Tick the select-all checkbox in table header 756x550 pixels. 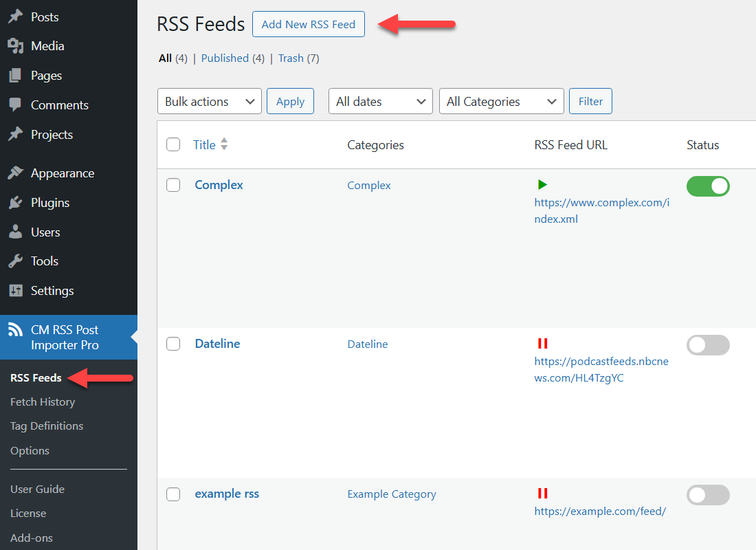(173, 144)
